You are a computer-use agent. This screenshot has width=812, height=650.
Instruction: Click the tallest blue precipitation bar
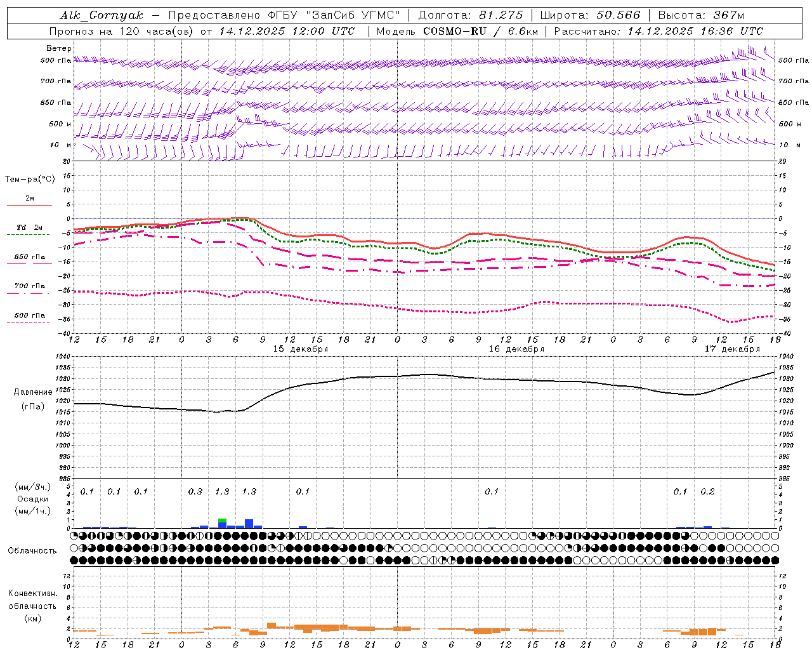[249, 524]
